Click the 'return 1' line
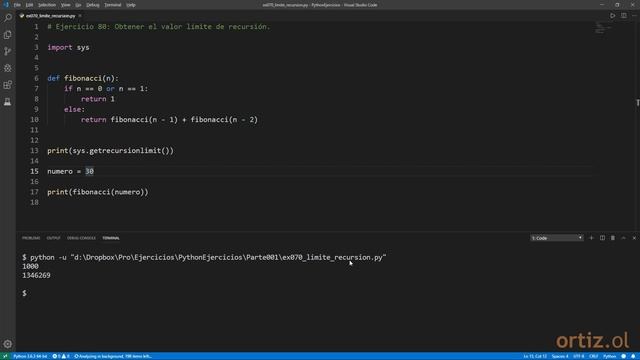Screen dimensions: 640x360 tap(98, 99)
